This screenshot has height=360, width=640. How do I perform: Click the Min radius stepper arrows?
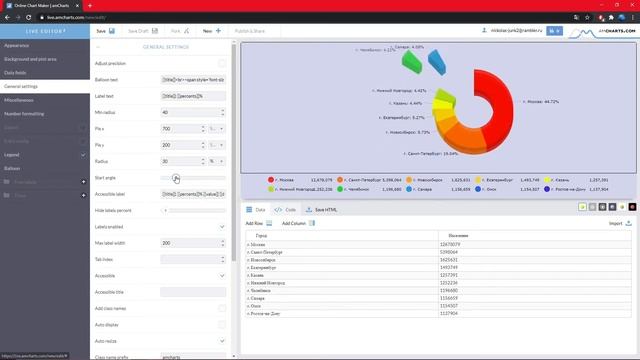[222, 112]
